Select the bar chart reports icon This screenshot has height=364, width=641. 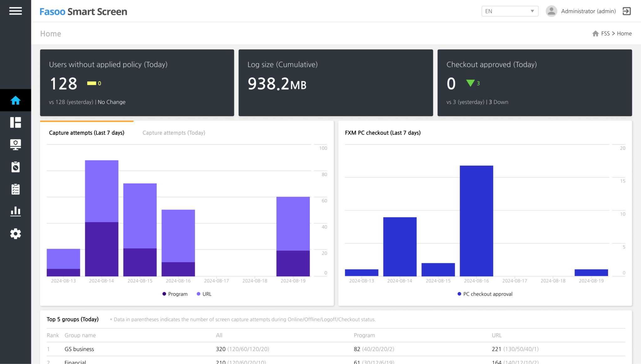(x=15, y=211)
